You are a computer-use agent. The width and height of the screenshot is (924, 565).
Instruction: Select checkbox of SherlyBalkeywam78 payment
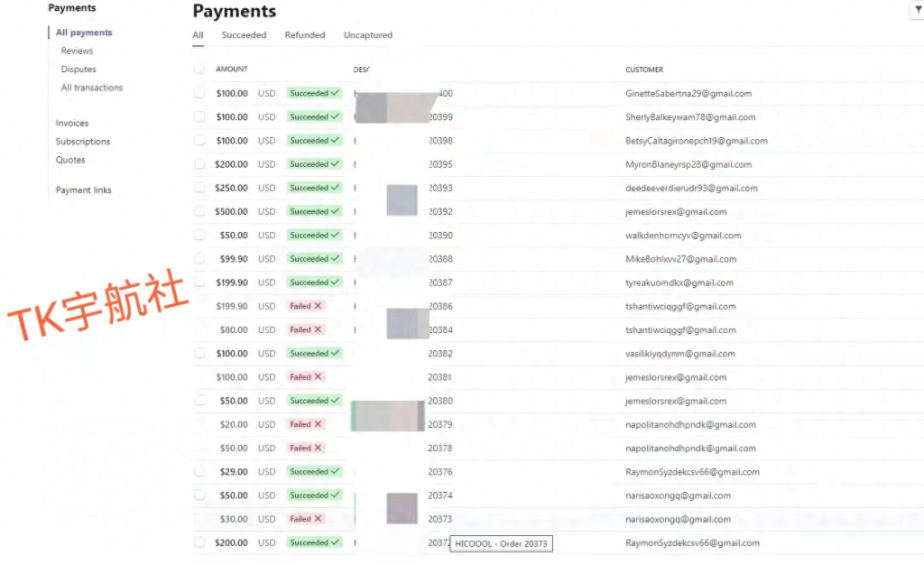point(199,116)
